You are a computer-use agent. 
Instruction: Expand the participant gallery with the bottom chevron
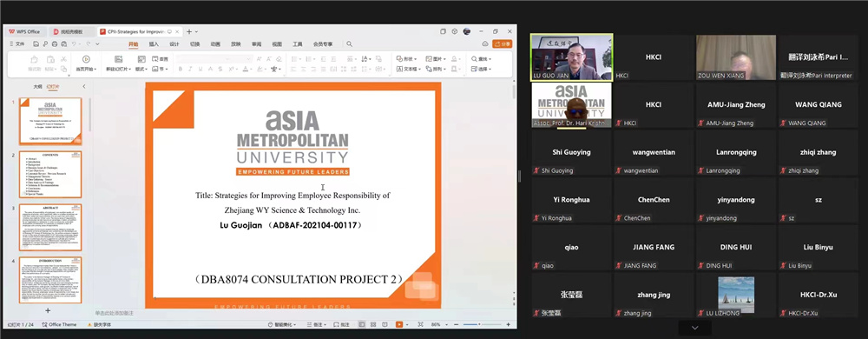pyautogui.click(x=694, y=328)
